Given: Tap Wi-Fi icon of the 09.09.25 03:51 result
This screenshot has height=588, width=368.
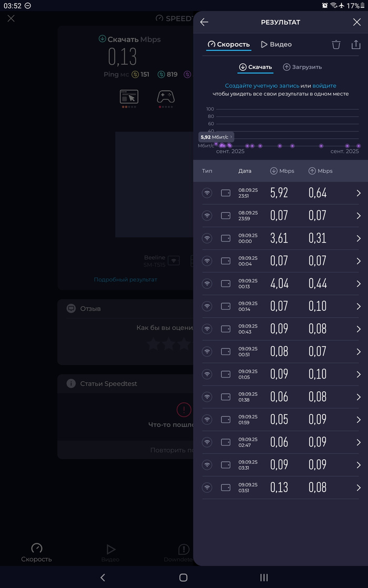Looking at the screenshot, I should [207, 487].
